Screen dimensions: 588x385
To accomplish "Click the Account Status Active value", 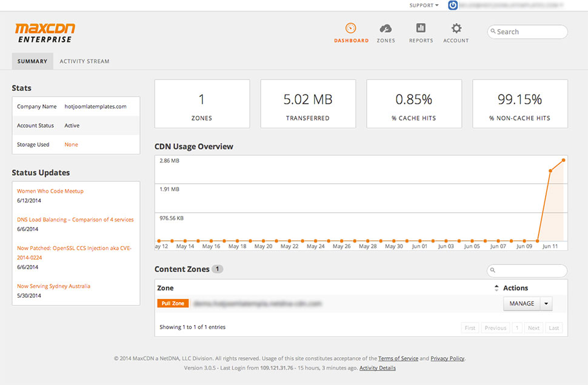I will [72, 126].
